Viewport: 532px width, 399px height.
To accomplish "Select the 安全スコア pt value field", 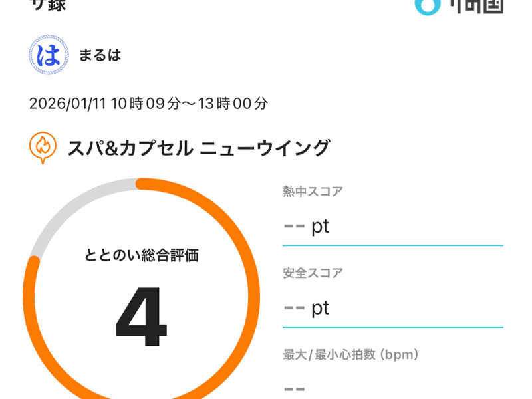I will (392, 307).
